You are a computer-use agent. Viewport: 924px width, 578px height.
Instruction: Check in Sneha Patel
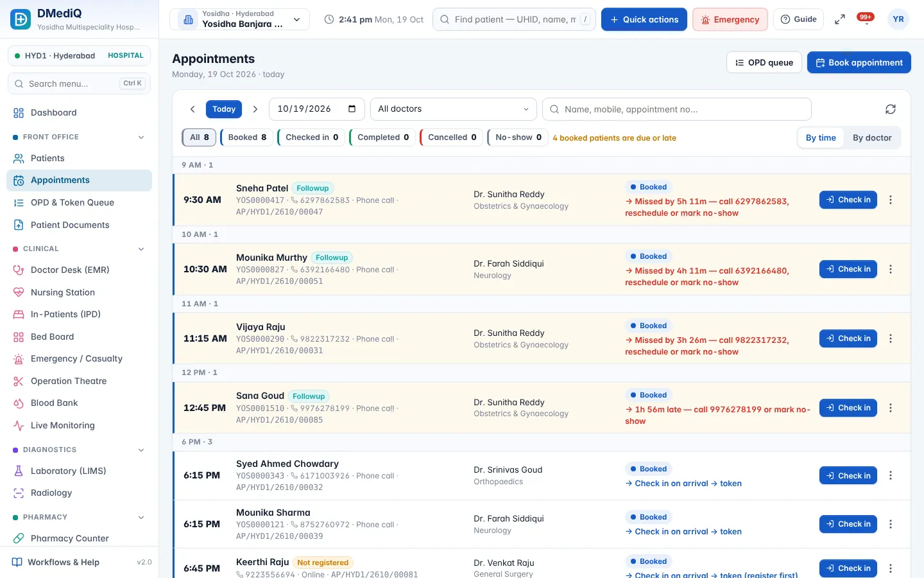pyautogui.click(x=848, y=200)
